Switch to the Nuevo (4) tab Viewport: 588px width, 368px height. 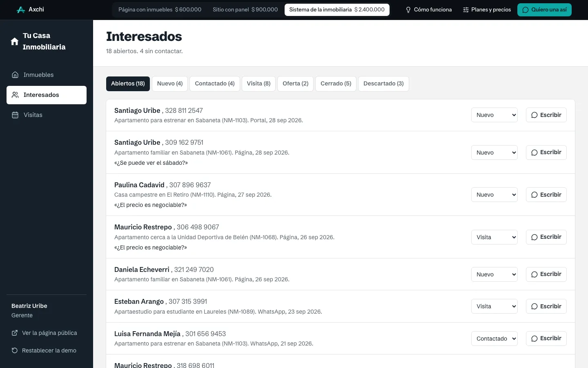point(170,83)
